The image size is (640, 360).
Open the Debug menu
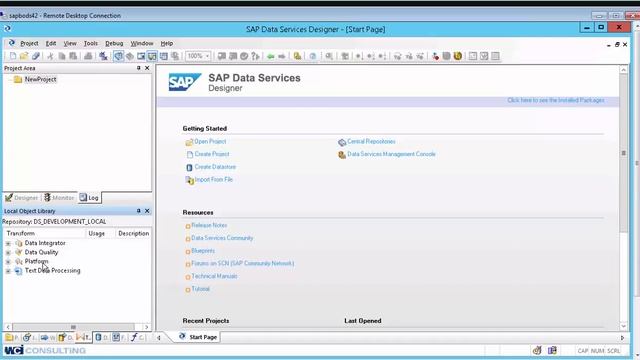point(114,43)
